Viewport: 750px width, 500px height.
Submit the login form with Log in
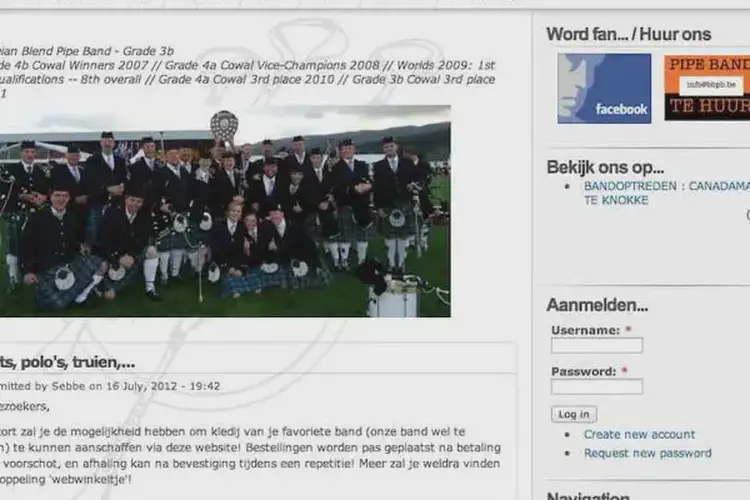574,414
